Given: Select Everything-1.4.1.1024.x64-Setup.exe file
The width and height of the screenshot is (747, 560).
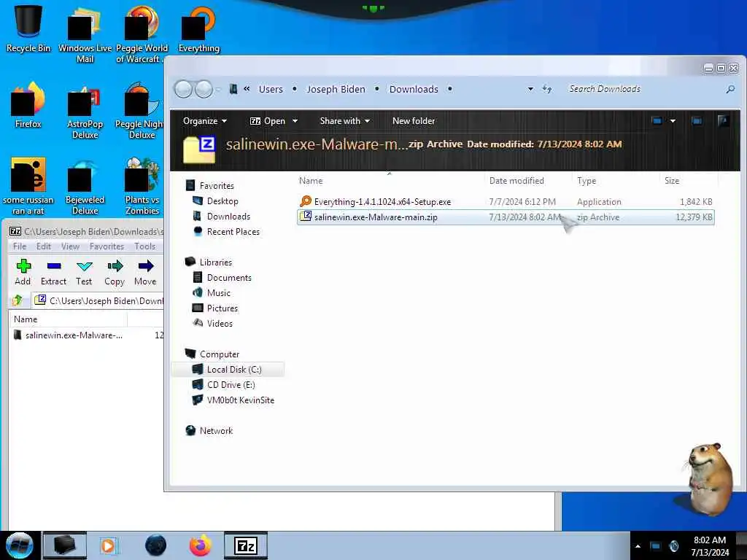Looking at the screenshot, I should 505,201.
